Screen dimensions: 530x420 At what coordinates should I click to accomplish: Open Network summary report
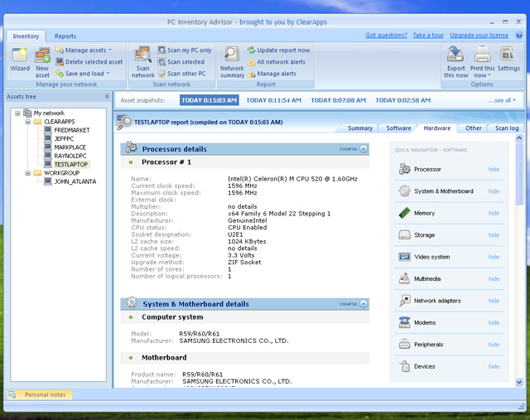point(232,63)
